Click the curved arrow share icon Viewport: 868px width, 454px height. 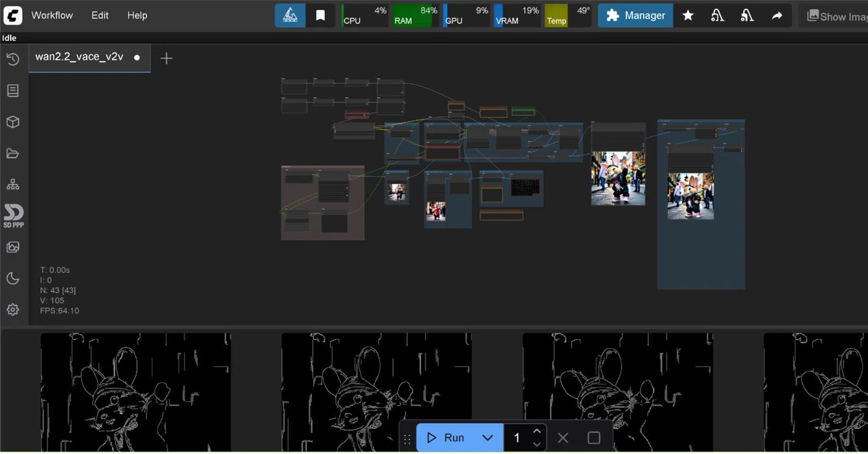click(x=777, y=16)
